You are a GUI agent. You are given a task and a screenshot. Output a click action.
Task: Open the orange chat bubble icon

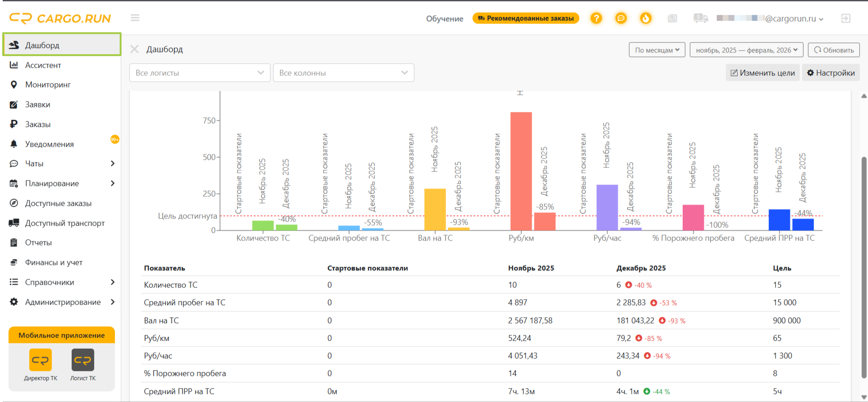click(621, 18)
